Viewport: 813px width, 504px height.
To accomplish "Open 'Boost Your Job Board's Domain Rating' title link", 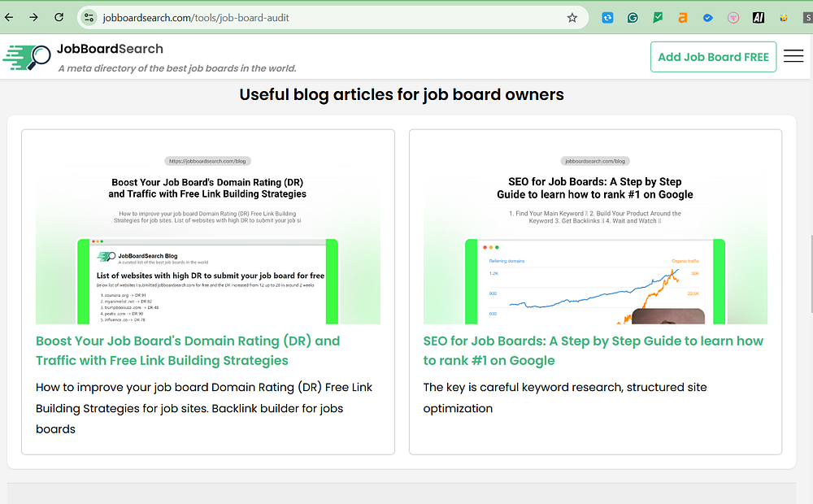I will point(188,350).
